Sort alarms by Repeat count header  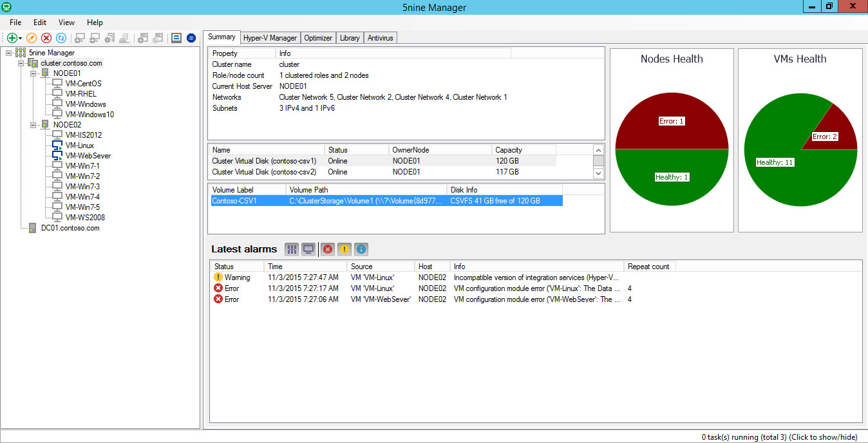tap(650, 267)
